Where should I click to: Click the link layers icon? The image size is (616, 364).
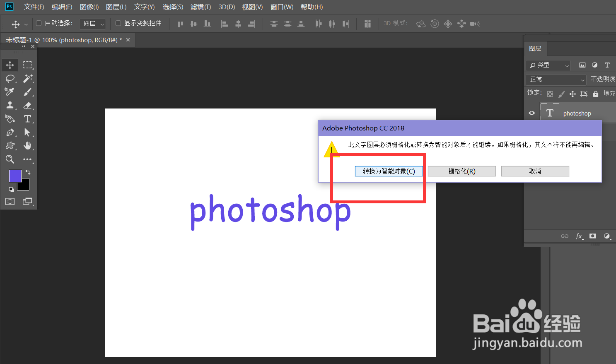pyautogui.click(x=565, y=236)
